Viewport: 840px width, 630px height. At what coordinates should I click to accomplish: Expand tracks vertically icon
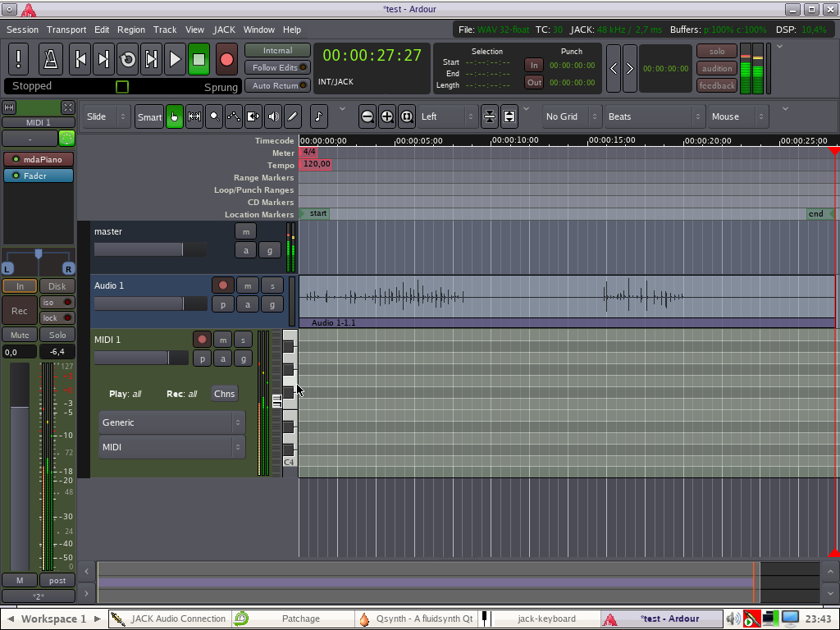click(x=509, y=116)
